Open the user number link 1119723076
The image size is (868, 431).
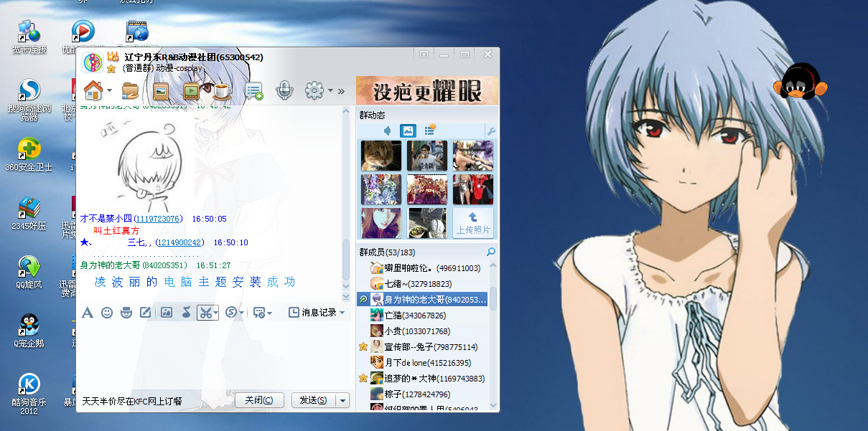pyautogui.click(x=158, y=219)
